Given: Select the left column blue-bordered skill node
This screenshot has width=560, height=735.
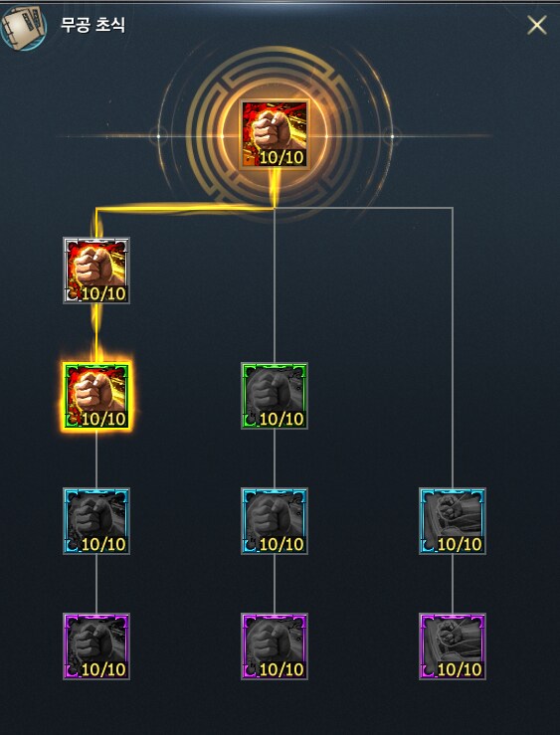Looking at the screenshot, I should 96,521.
